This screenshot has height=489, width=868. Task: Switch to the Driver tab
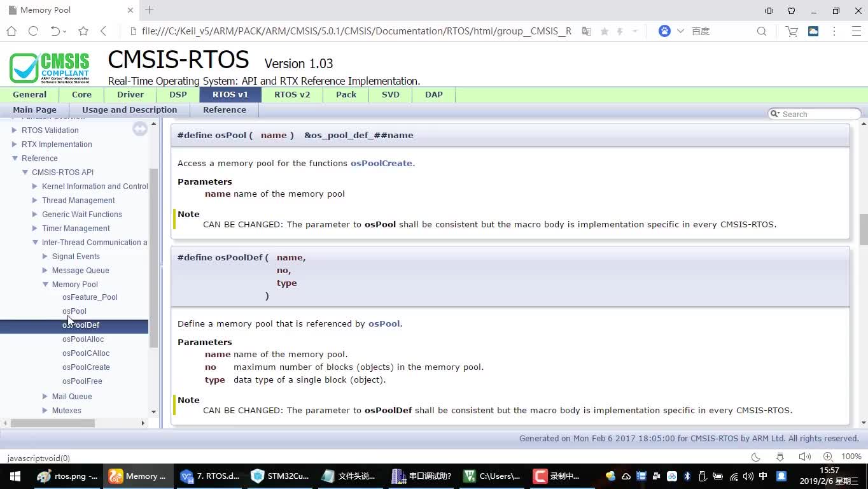[130, 94]
